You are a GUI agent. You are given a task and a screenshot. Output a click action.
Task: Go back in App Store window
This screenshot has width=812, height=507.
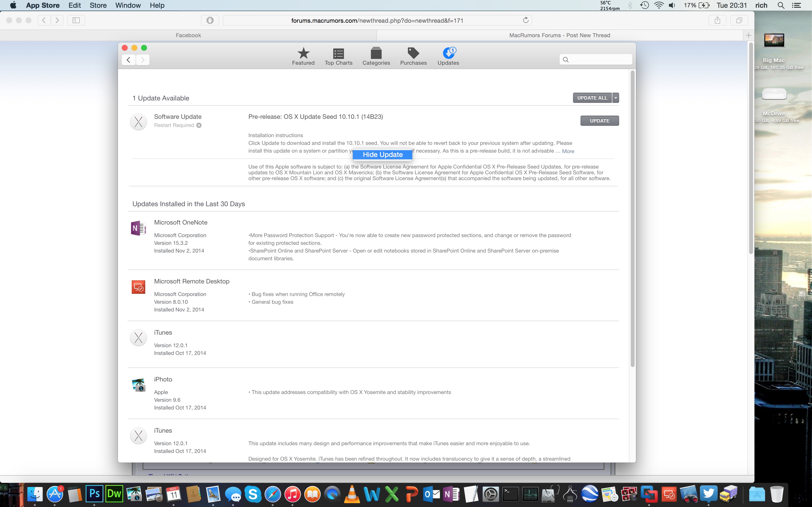(x=129, y=60)
